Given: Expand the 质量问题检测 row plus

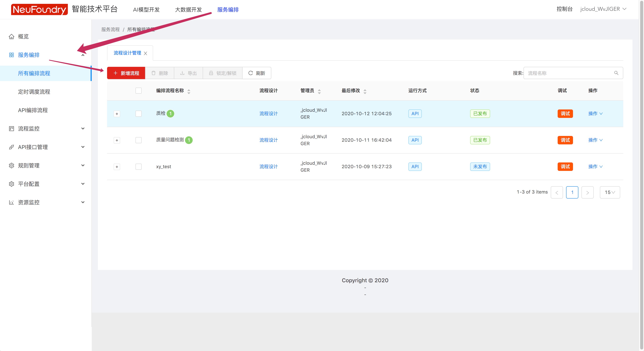Looking at the screenshot, I should coord(117,140).
